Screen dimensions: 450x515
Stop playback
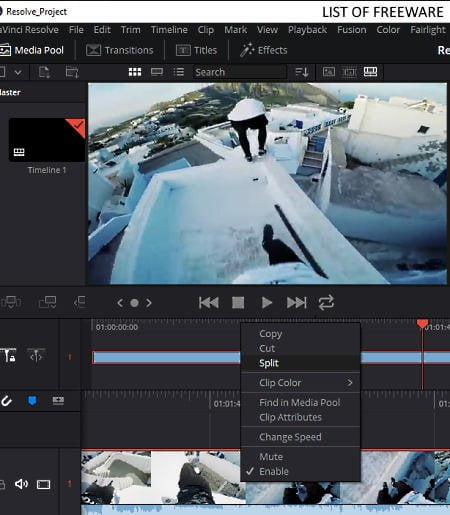pyautogui.click(x=238, y=303)
